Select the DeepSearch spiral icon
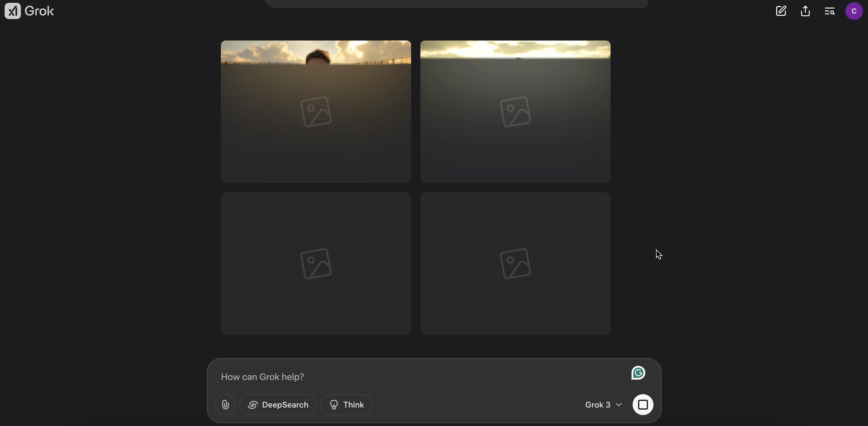Image resolution: width=868 pixels, height=426 pixels. [x=252, y=404]
